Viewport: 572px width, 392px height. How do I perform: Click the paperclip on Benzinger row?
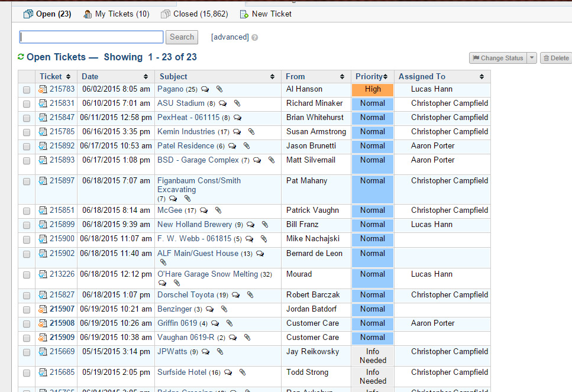pyautogui.click(x=224, y=309)
